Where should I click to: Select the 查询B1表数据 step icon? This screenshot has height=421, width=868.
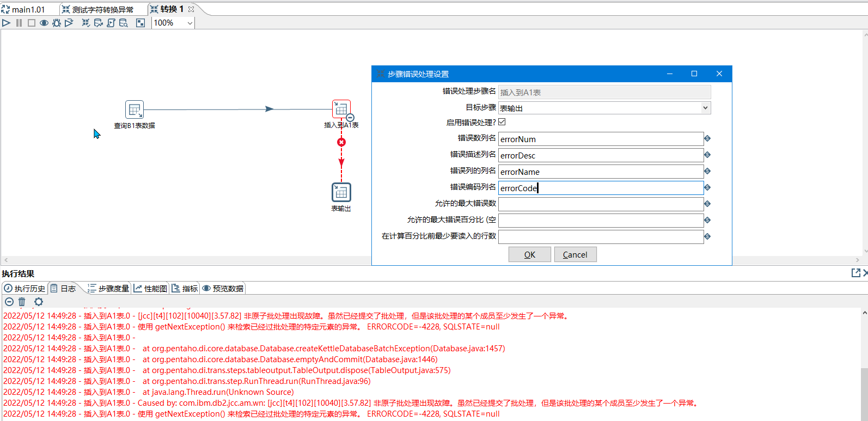click(135, 109)
